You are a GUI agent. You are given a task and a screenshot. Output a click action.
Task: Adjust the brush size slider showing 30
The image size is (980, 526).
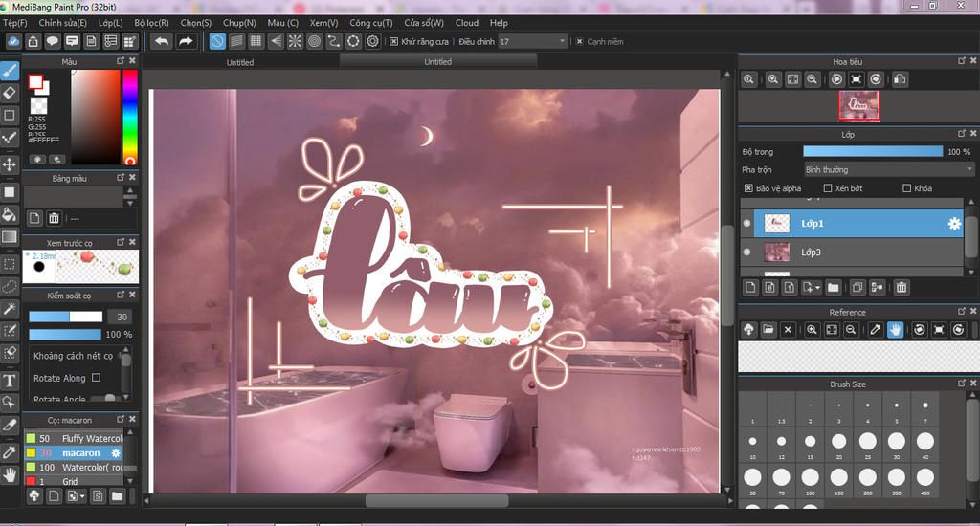(66, 317)
